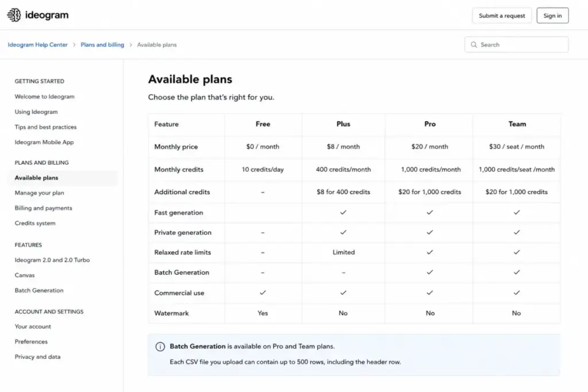Click the $8 for 400 credits cell

click(343, 192)
